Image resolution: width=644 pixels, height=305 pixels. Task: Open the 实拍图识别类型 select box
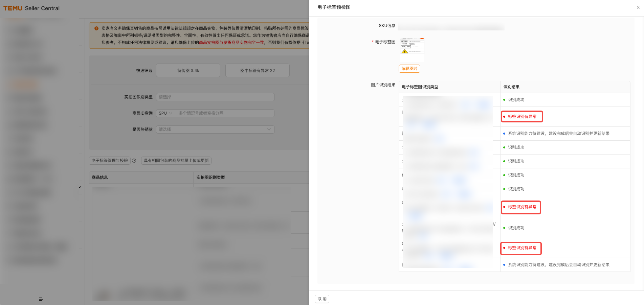[215, 97]
